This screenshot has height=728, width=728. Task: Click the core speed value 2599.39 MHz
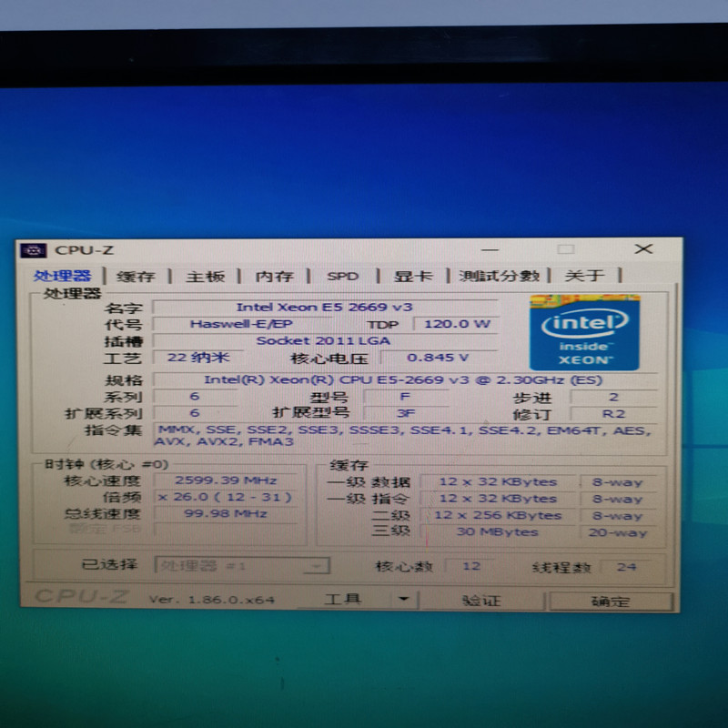pyautogui.click(x=226, y=480)
